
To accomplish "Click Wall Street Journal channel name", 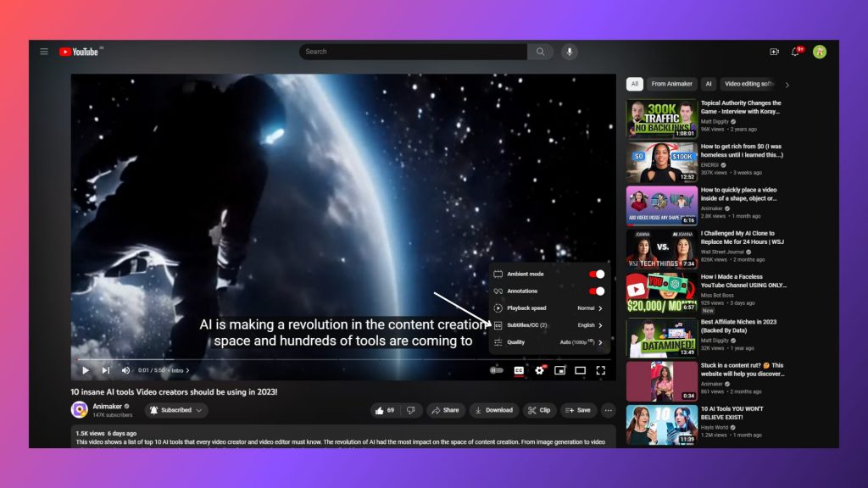I will tap(722, 252).
